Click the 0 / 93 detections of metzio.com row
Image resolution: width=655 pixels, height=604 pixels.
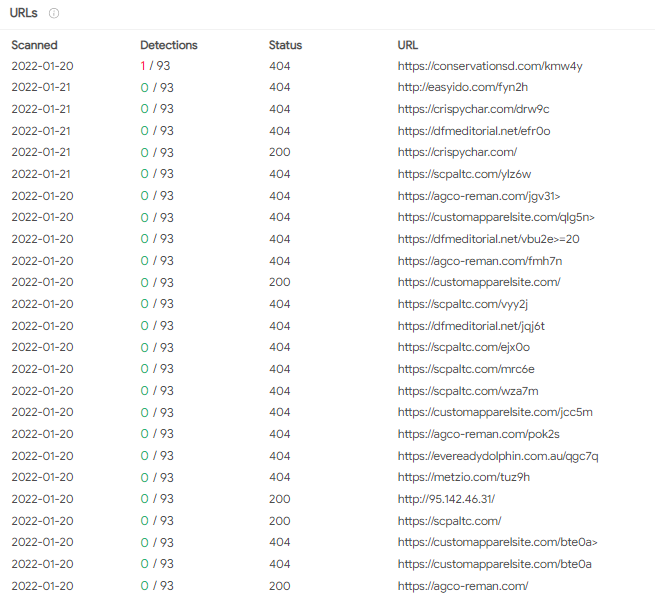157,477
